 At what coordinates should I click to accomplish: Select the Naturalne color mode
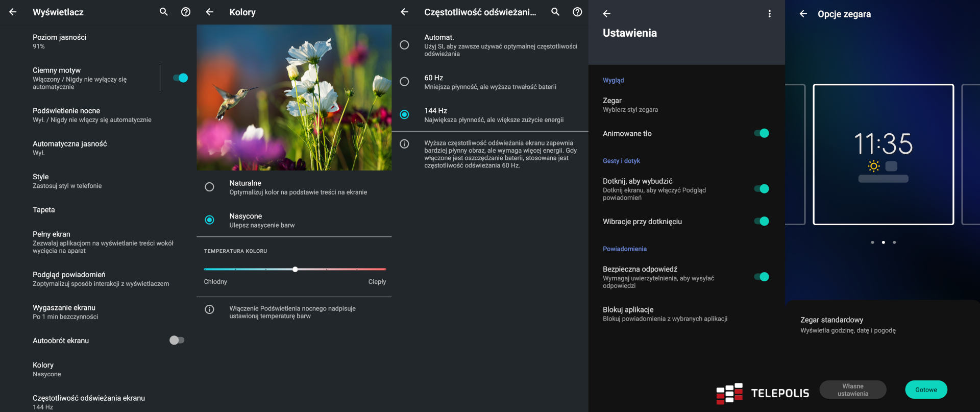(209, 187)
